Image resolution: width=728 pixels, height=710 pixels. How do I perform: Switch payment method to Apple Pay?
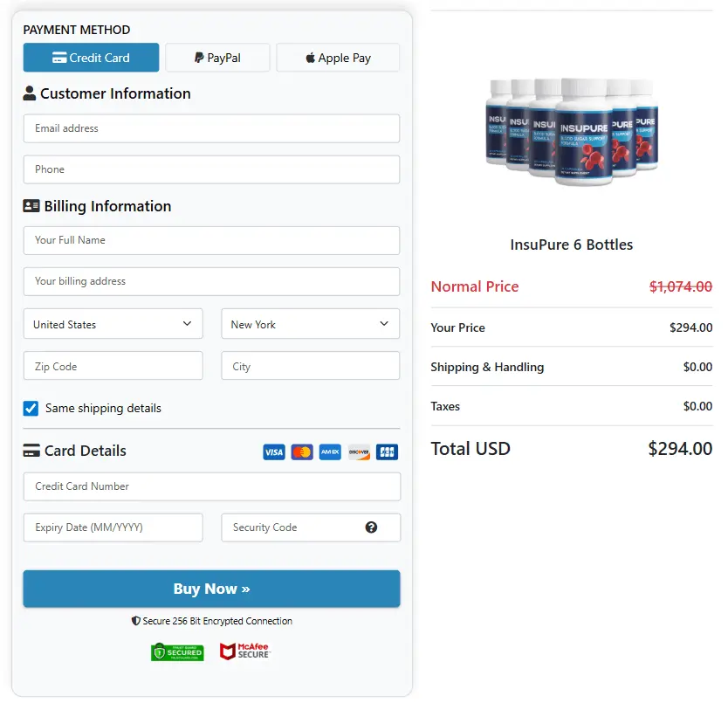[338, 57]
